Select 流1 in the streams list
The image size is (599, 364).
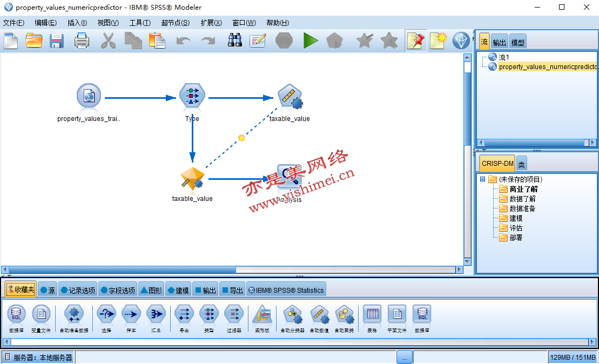pos(504,57)
